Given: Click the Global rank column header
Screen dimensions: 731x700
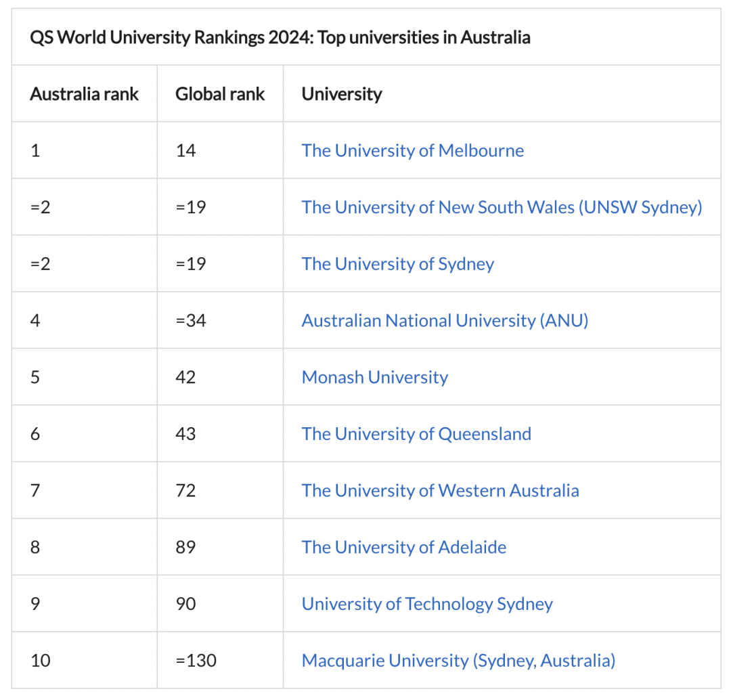Looking at the screenshot, I should (x=220, y=94).
